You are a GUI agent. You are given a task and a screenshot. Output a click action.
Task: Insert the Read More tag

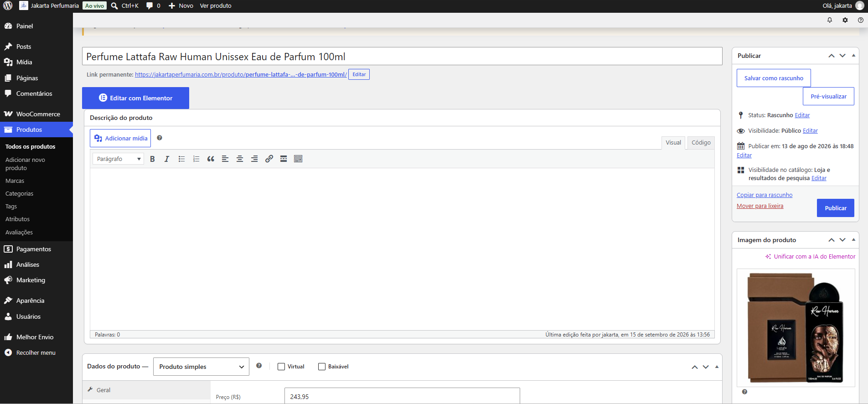[x=284, y=159]
